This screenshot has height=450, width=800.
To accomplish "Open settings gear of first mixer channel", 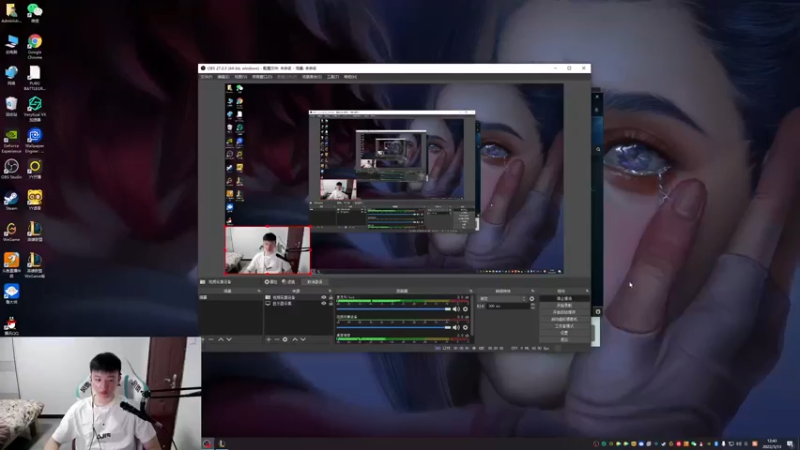I will (465, 309).
